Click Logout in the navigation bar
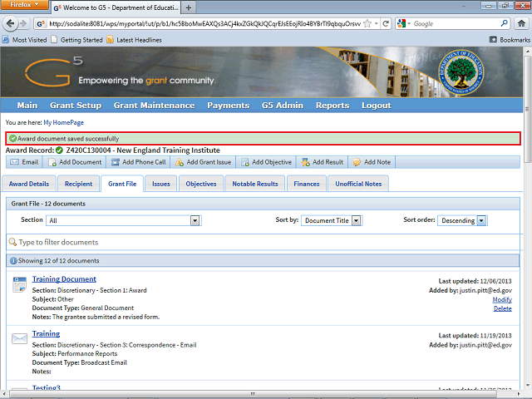The width and height of the screenshot is (532, 399). point(377,106)
